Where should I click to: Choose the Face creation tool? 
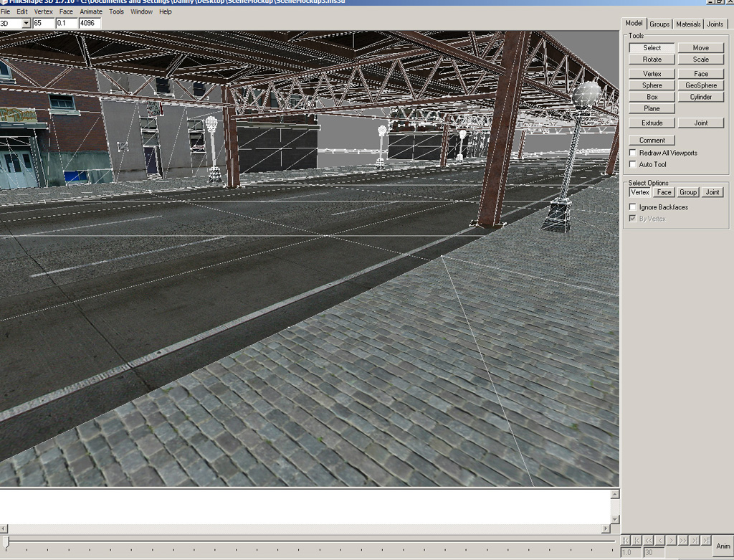pos(701,74)
